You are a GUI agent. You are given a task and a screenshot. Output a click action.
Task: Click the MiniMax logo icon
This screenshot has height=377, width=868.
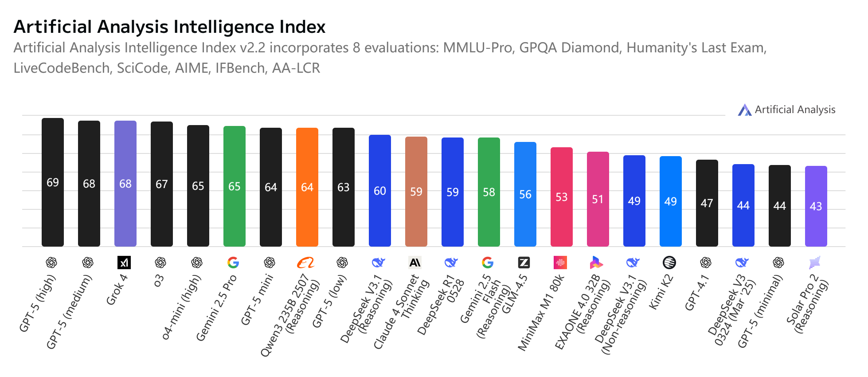tap(560, 263)
